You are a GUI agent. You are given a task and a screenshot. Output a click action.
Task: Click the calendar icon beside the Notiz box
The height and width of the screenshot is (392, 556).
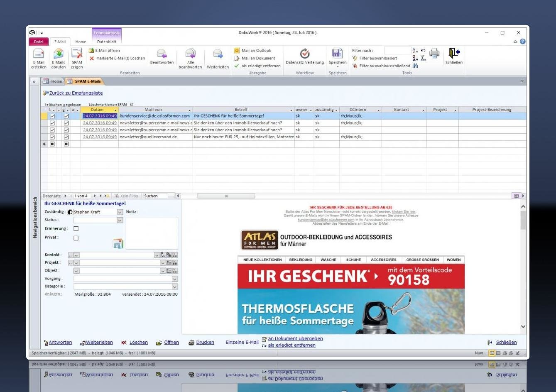tap(118, 244)
